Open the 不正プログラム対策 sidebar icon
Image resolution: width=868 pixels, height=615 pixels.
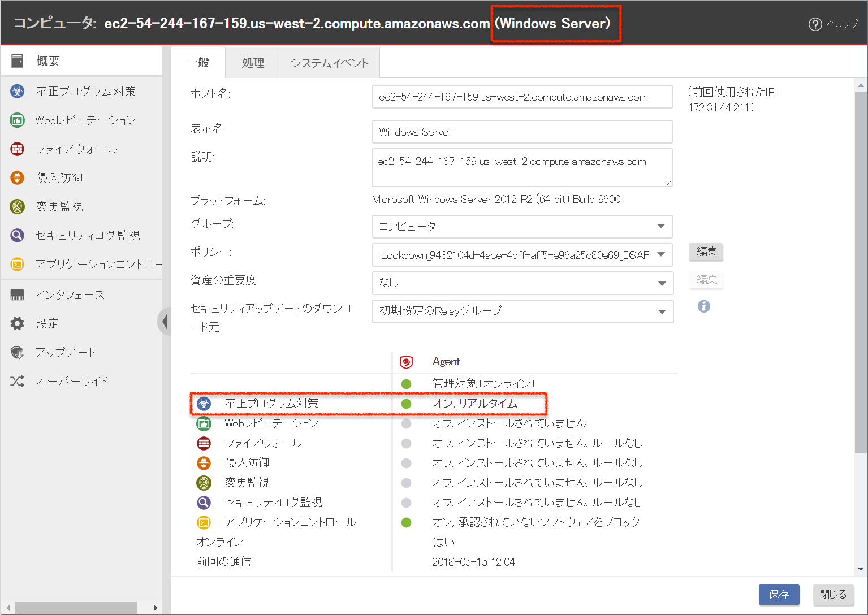click(18, 91)
